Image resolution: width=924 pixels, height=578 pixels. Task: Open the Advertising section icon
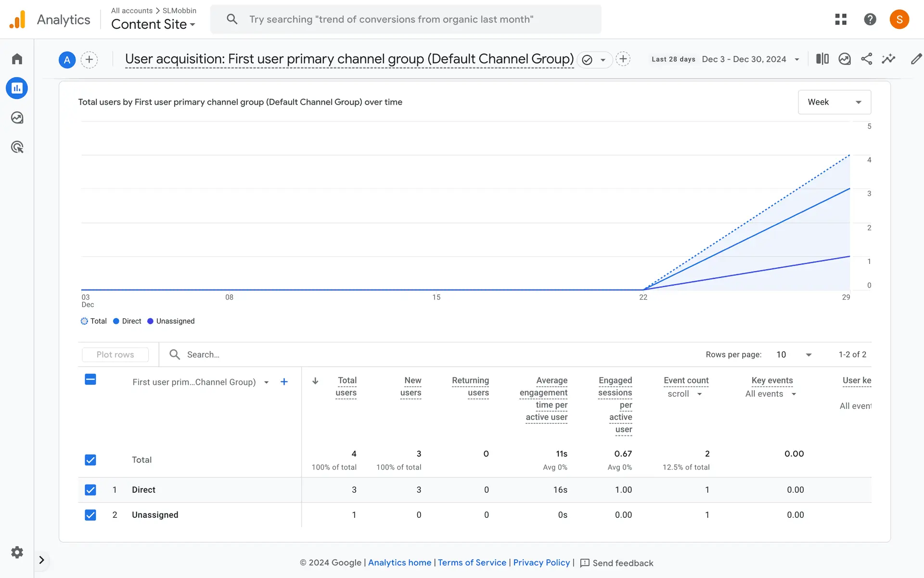[x=17, y=147]
